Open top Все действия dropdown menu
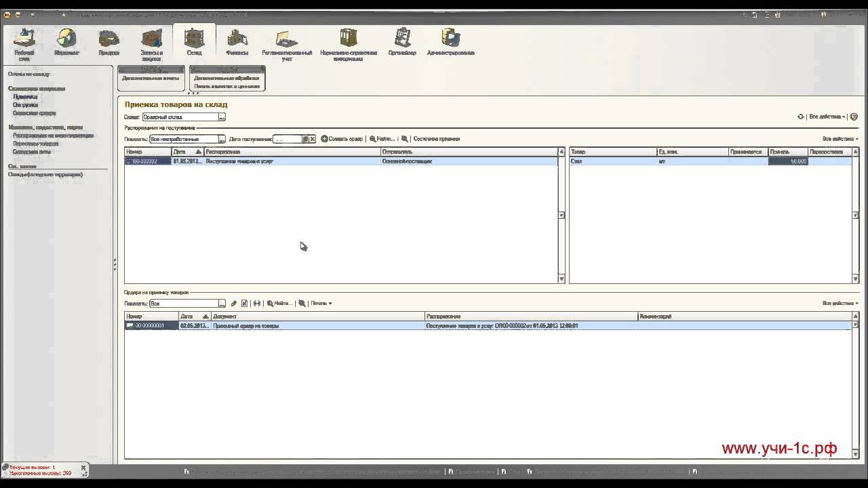Screen dimensions: 868x488 pos(827,117)
